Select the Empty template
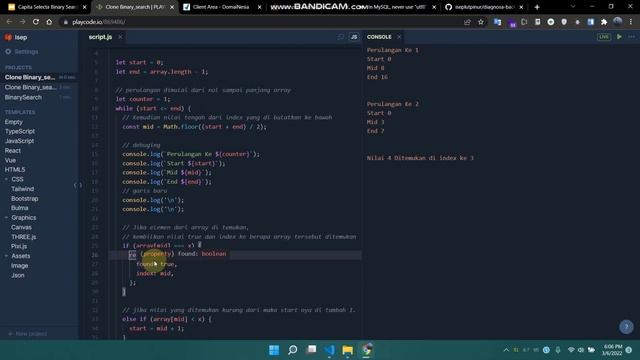Viewport: 640px width, 360px height. click(x=14, y=122)
